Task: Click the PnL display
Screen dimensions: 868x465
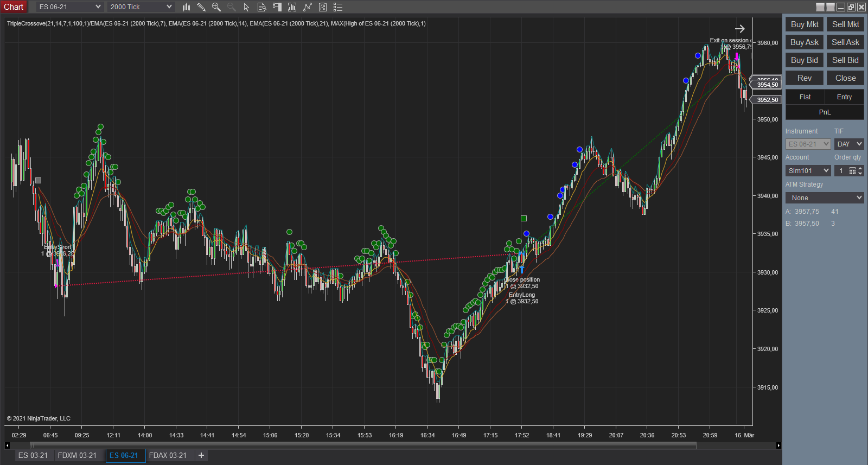Action: pyautogui.click(x=825, y=112)
